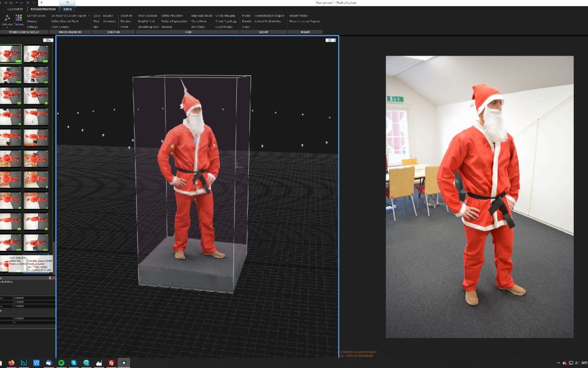Expand the Set Reconstruction Region dropdown arrow

89,16
